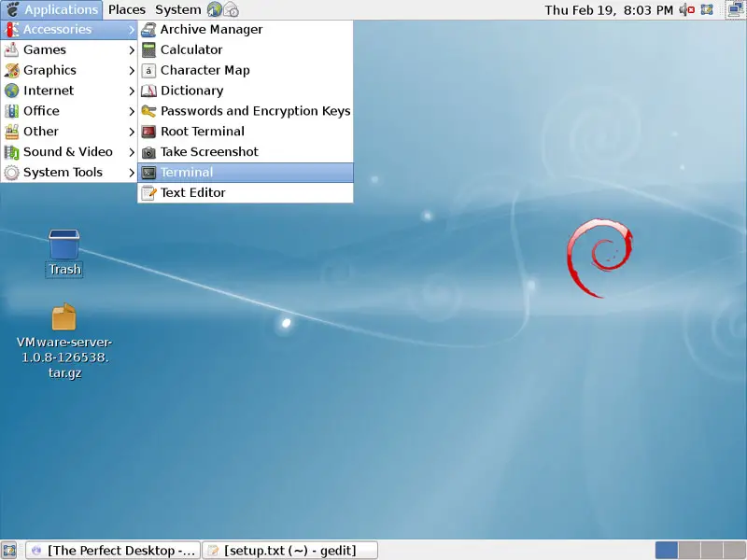747x560 pixels.
Task: Click the Sound & Video category icon
Action: [11, 152]
